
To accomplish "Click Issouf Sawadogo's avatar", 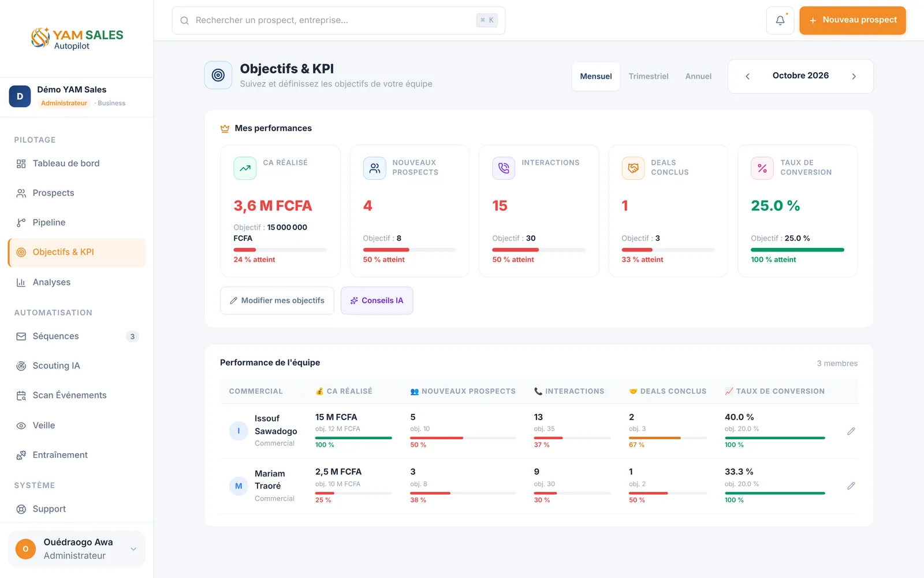I will tap(239, 431).
